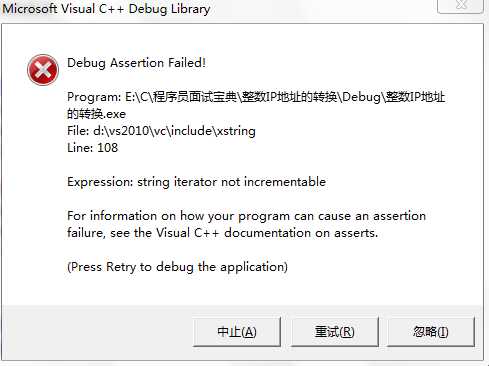Click the 'Expression:' label
The width and height of the screenshot is (489, 366).
100,182
